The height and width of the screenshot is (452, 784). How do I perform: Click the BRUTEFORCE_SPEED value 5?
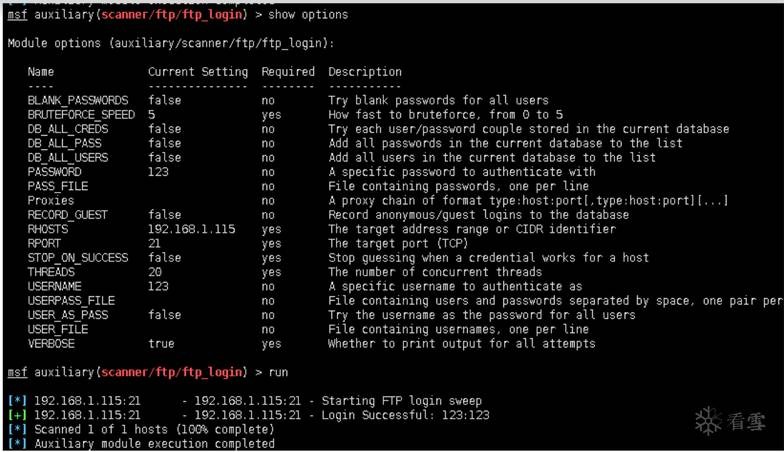[152, 115]
